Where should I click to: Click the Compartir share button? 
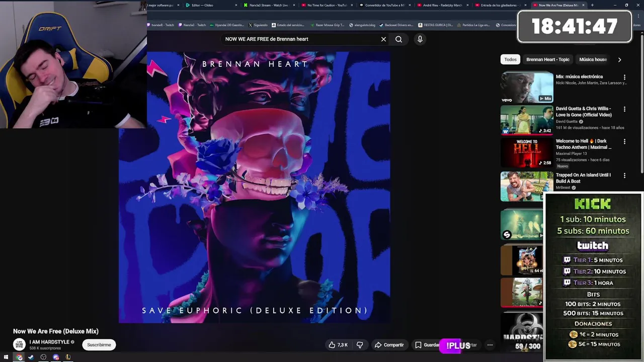pyautogui.click(x=389, y=345)
